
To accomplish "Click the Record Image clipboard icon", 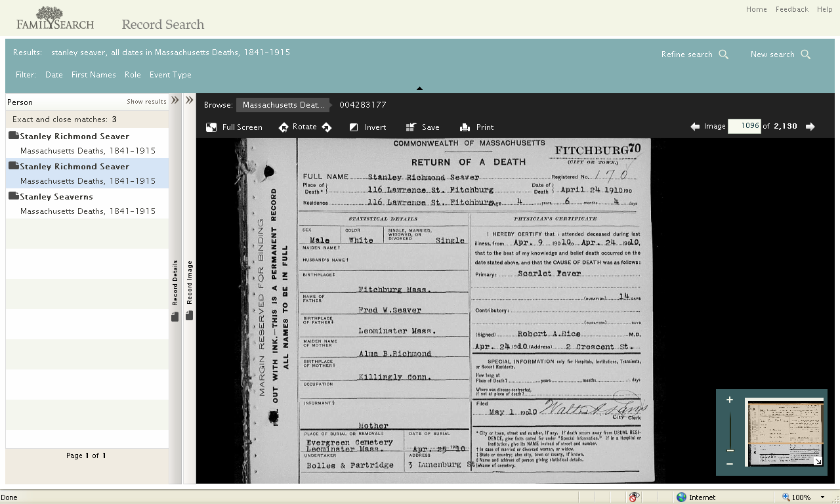I will tap(189, 316).
